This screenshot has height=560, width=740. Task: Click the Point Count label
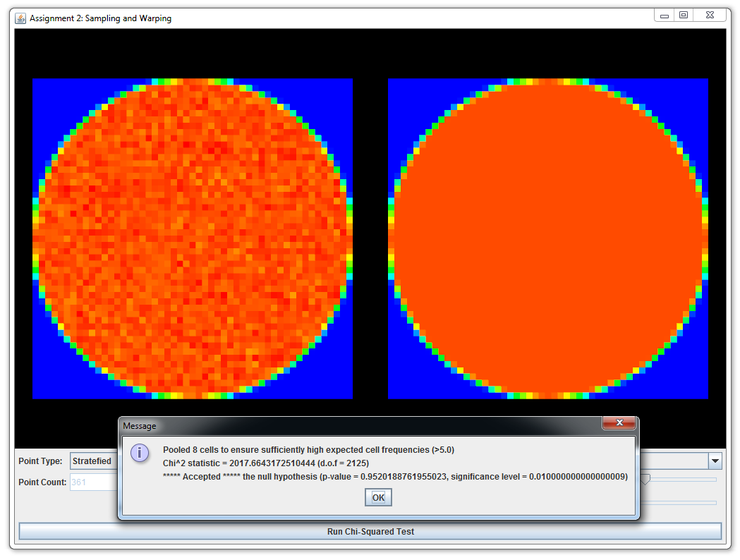point(42,482)
